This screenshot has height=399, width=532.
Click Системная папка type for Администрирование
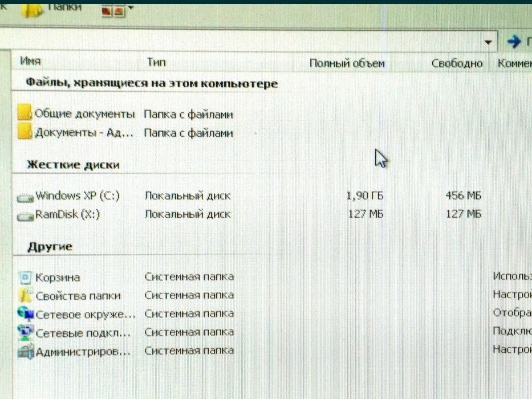coord(189,351)
